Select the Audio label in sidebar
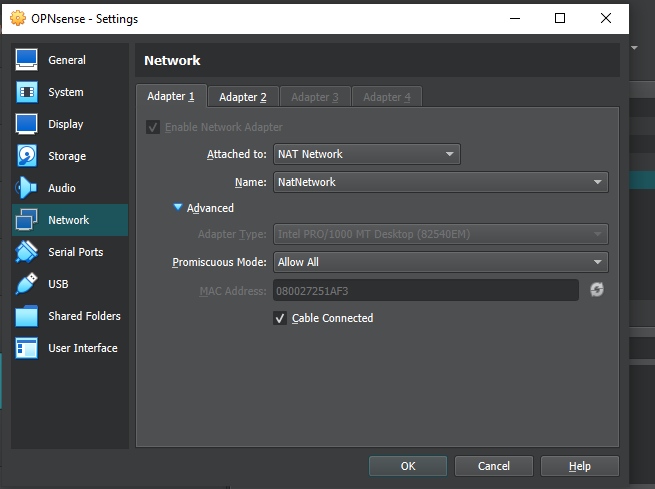Viewport: 655px width, 489px height. (62, 188)
